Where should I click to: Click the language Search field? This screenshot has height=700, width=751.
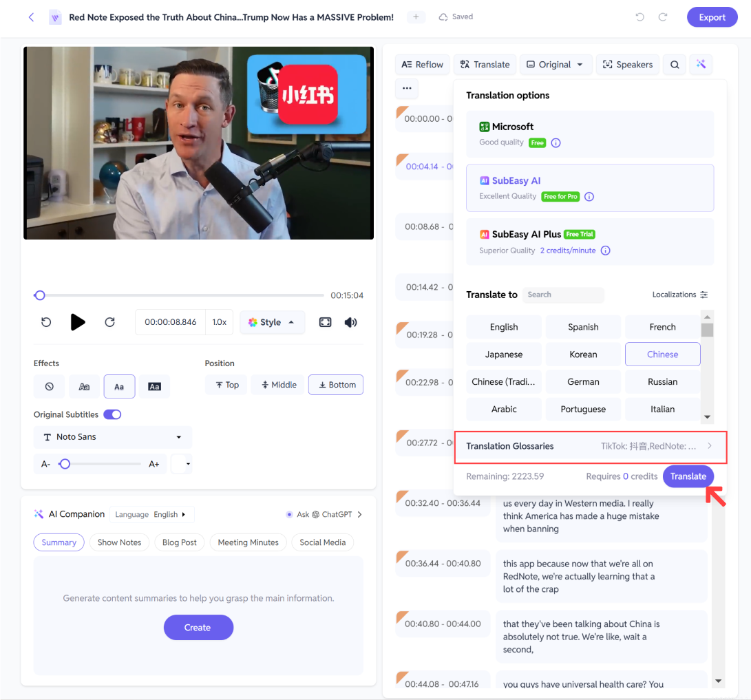pos(563,295)
